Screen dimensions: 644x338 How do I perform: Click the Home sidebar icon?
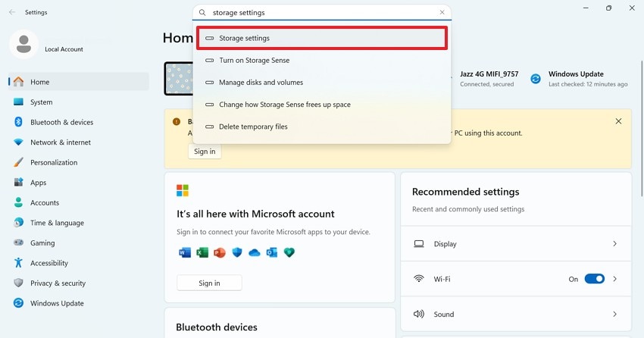pyautogui.click(x=18, y=82)
